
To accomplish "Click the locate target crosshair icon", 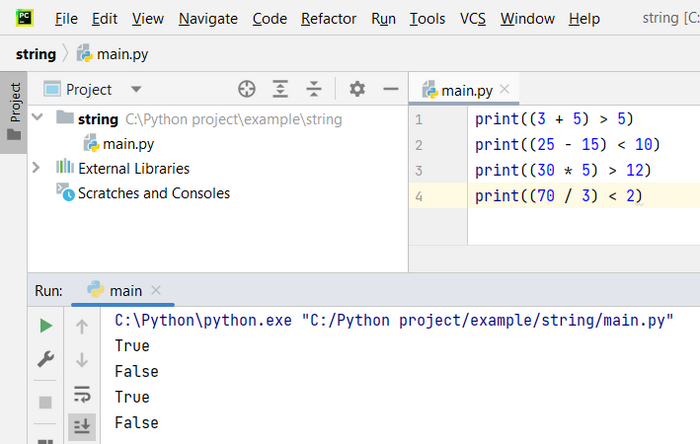I will (x=247, y=89).
